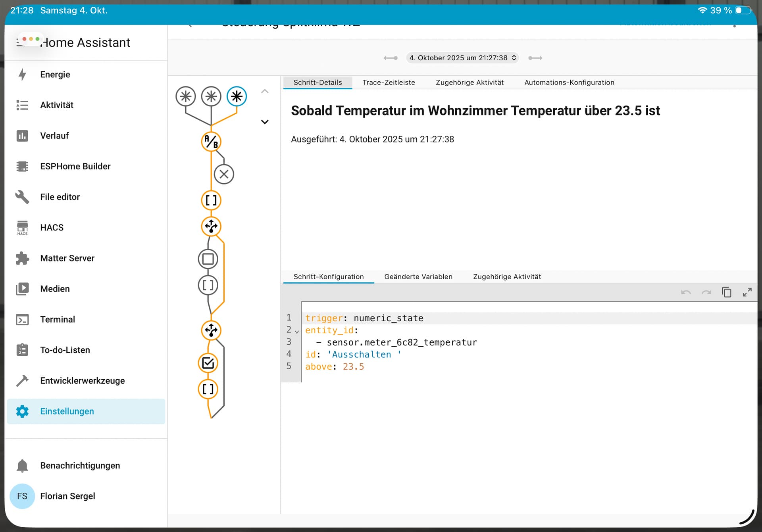Select the highlighted blue trigger node

[x=237, y=96]
